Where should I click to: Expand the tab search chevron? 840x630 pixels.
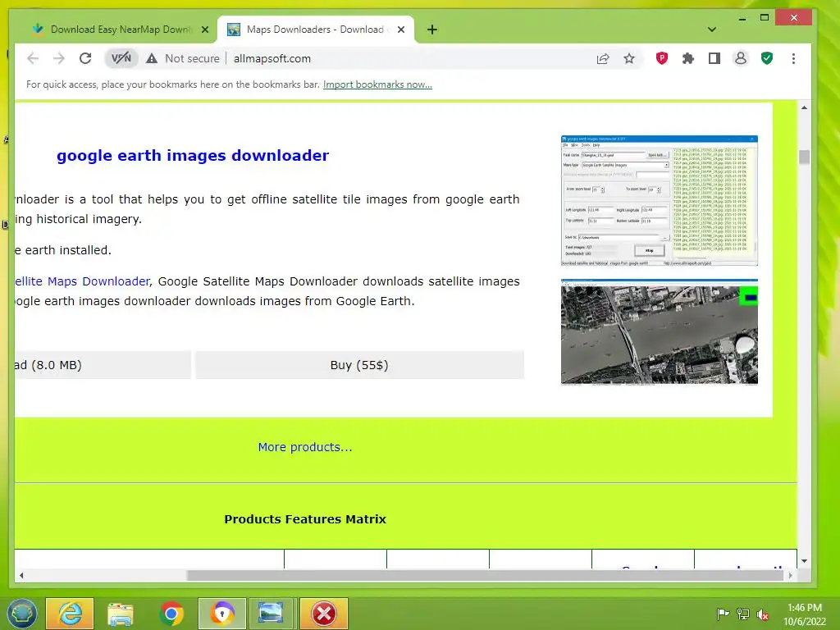(712, 30)
